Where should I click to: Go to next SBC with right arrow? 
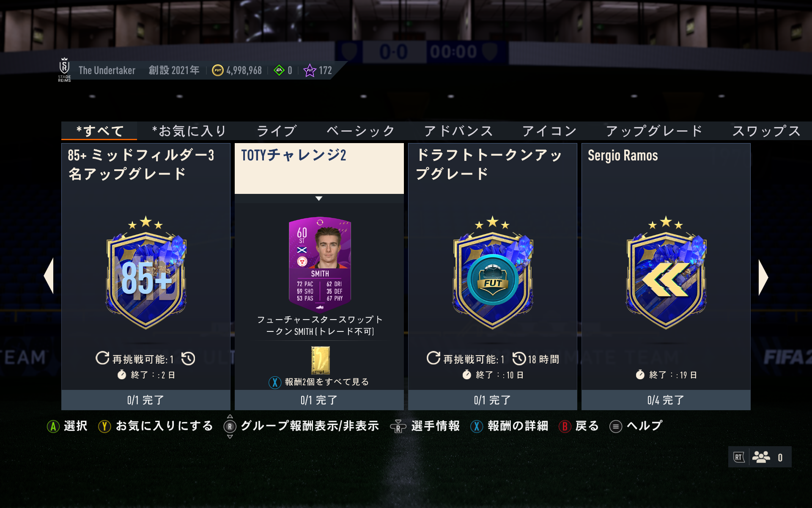(x=763, y=277)
